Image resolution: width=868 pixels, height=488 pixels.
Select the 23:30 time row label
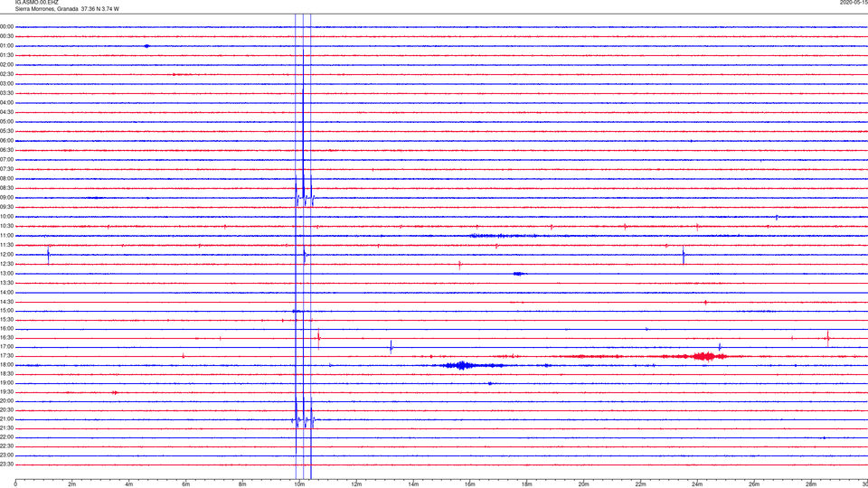(6, 465)
